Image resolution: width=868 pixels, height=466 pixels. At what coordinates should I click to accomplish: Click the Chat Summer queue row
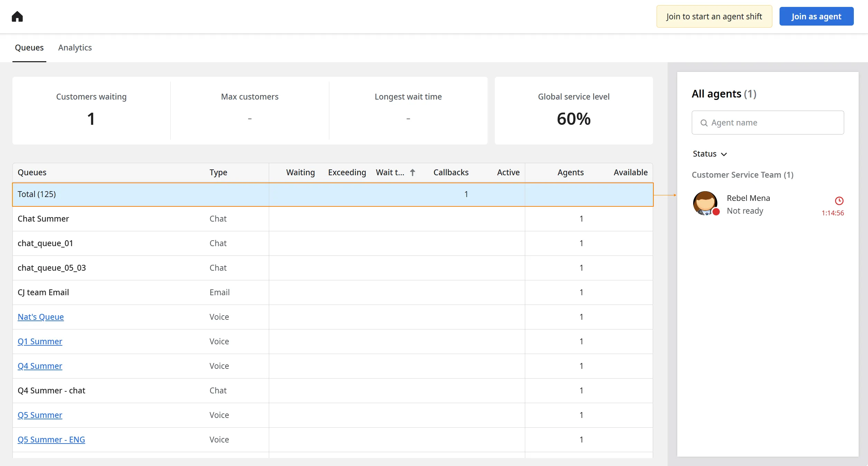333,219
